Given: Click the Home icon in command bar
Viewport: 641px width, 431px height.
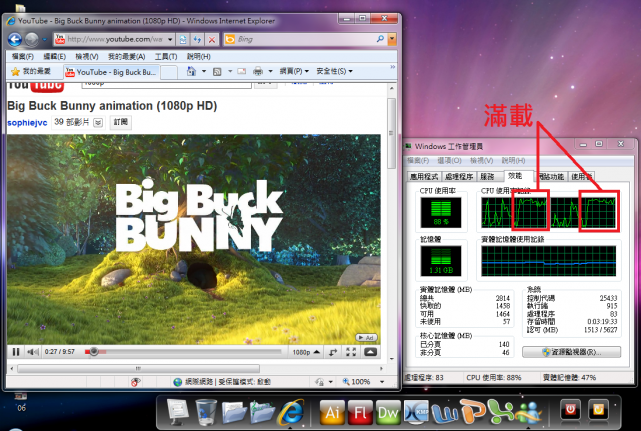Looking at the screenshot, I should coord(191,71).
